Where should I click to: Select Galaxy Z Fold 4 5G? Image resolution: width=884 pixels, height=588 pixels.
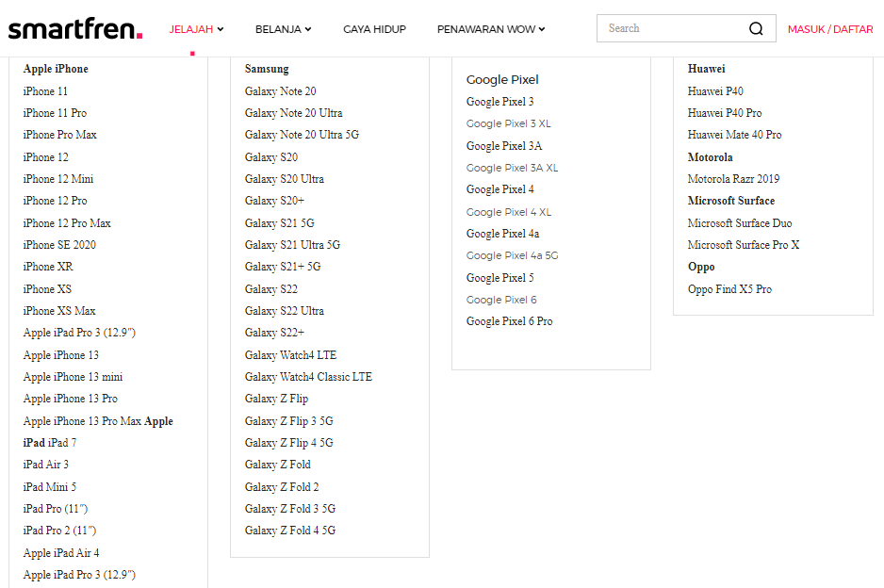tap(289, 531)
